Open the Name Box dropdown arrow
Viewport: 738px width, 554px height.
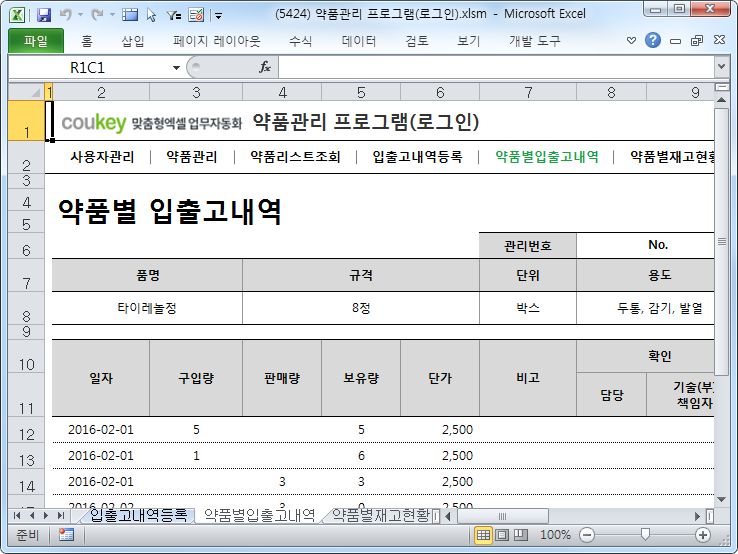[176, 68]
